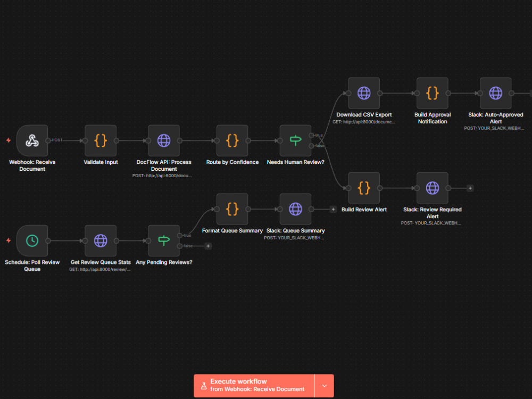Viewport: 532px width, 399px height.
Task: Click POST URL subtitle under DocFlow API node
Action: (162, 176)
